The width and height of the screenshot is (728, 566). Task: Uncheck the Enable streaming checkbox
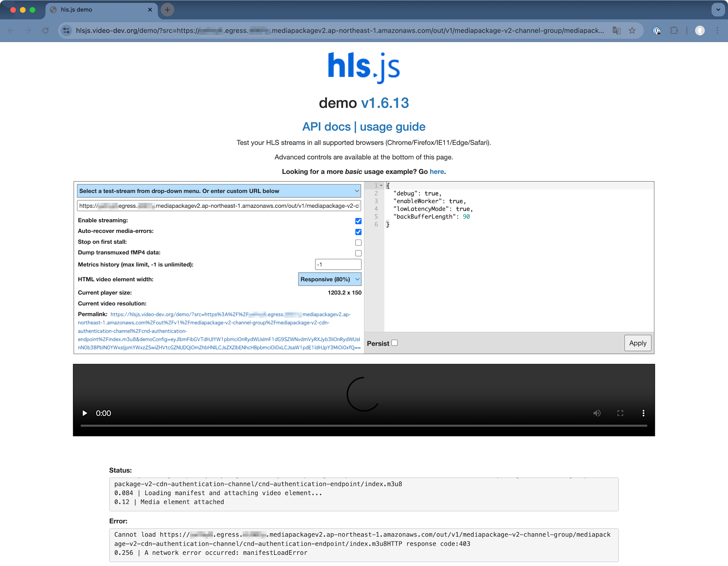point(358,221)
